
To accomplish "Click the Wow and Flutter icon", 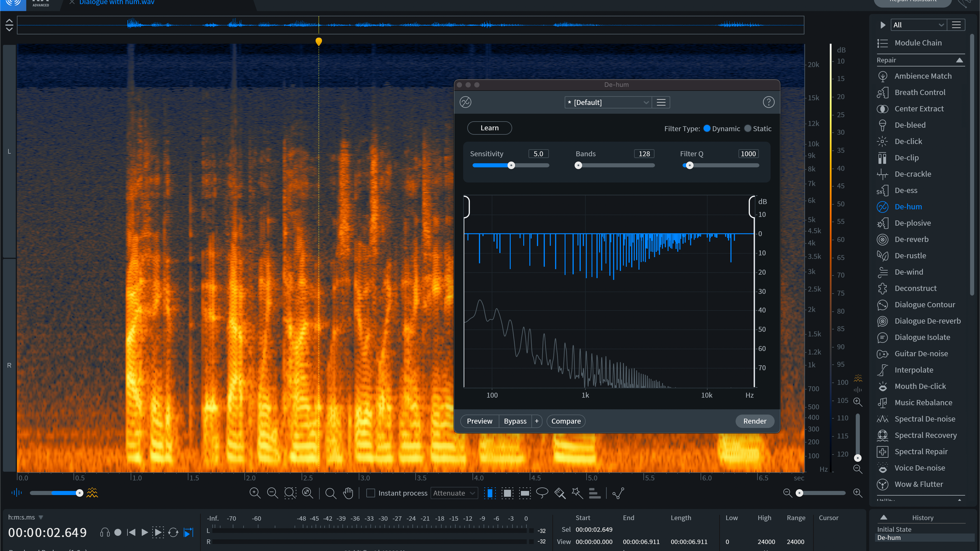I will 882,484.
